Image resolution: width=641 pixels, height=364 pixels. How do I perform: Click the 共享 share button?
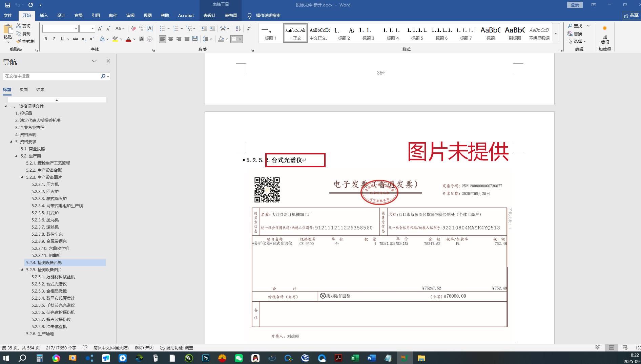pos(632,16)
